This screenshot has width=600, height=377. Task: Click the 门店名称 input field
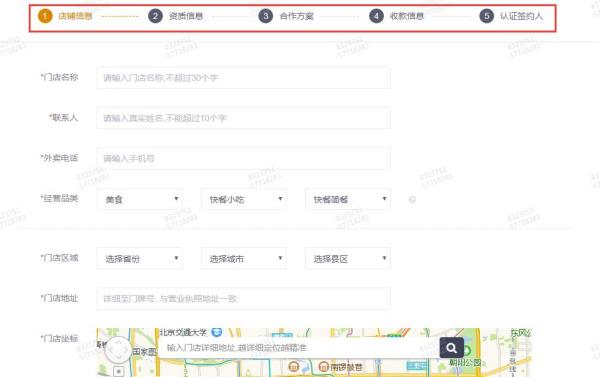point(244,78)
